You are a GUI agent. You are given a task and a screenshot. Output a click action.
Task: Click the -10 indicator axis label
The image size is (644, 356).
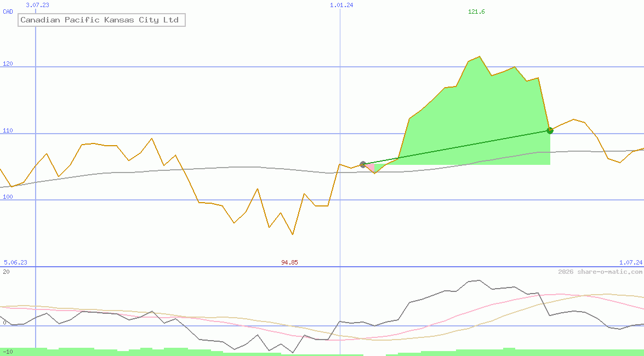tap(8, 352)
